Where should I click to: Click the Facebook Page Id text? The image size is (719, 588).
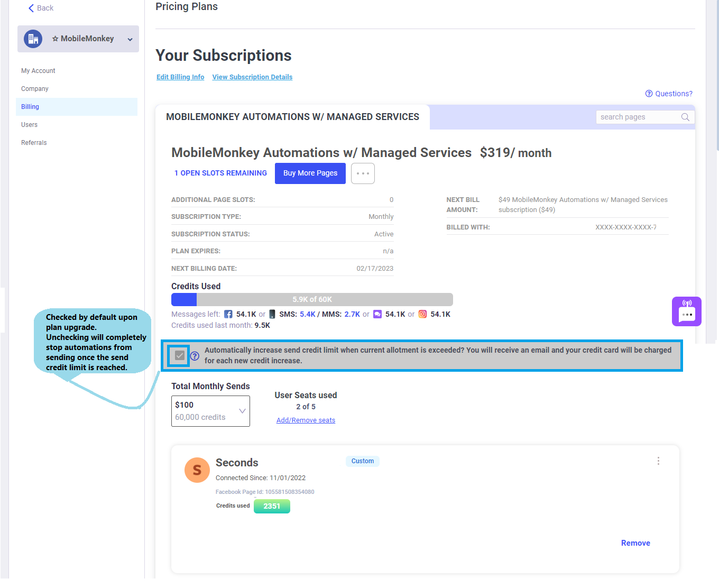coord(265,492)
